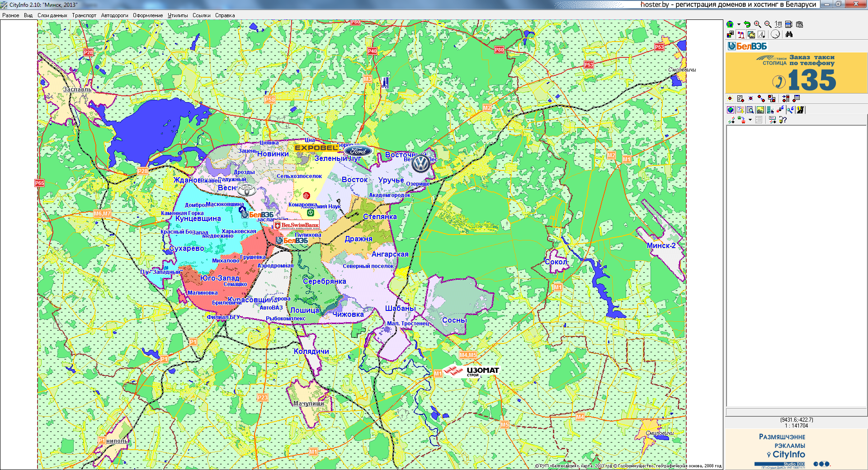Open the Разное menu
The width and height of the screenshot is (868, 470).
point(11,15)
